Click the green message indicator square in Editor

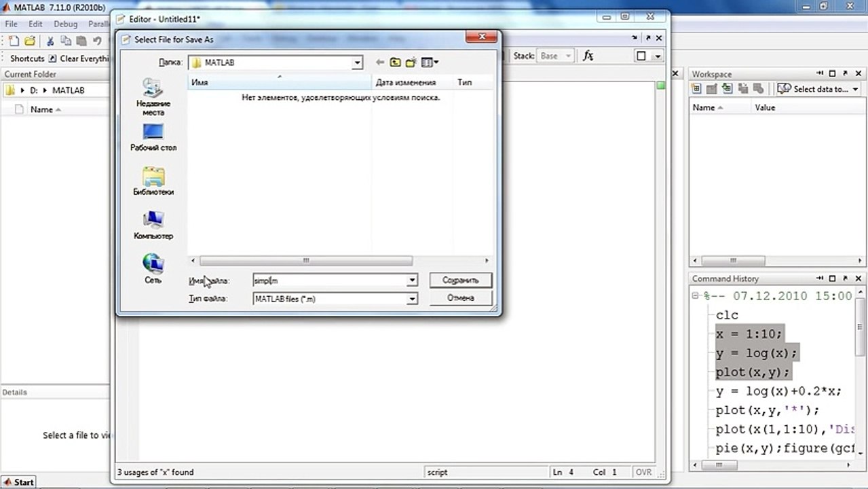point(661,85)
